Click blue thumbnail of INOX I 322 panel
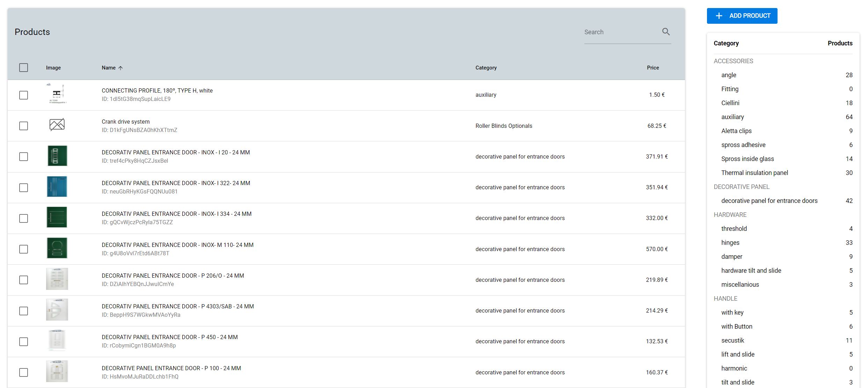Viewport: 868px width, 388px height. (57, 186)
